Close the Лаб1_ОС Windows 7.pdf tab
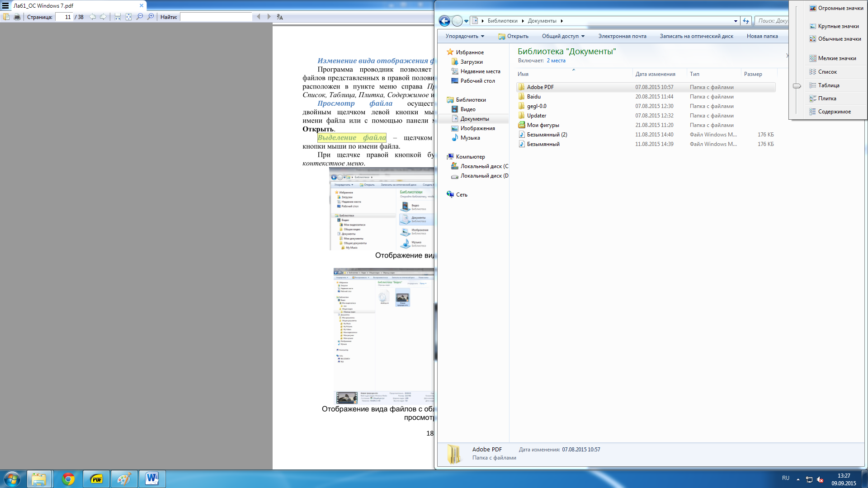Screen dimensions: 868x488 click(142, 5)
